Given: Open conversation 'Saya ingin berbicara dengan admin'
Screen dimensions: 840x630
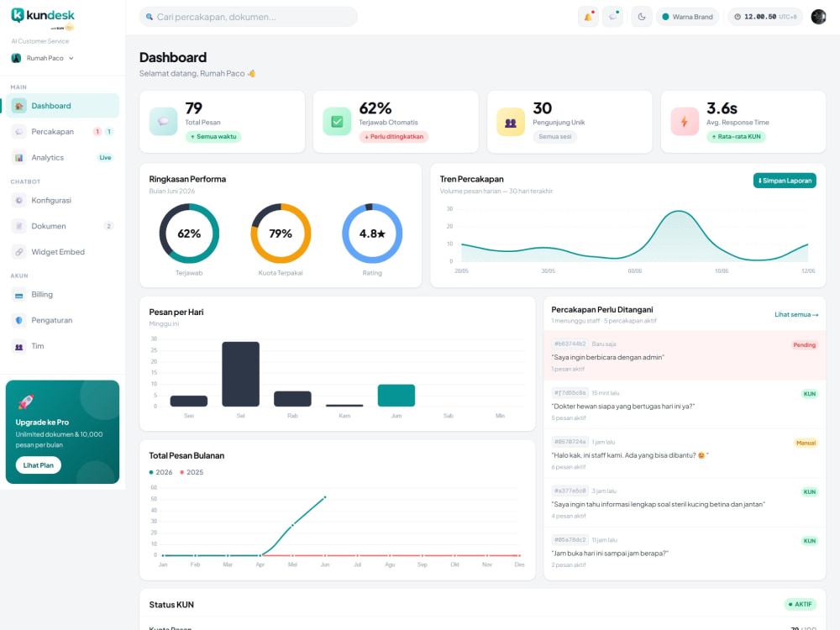Looking at the screenshot, I should pos(685,355).
